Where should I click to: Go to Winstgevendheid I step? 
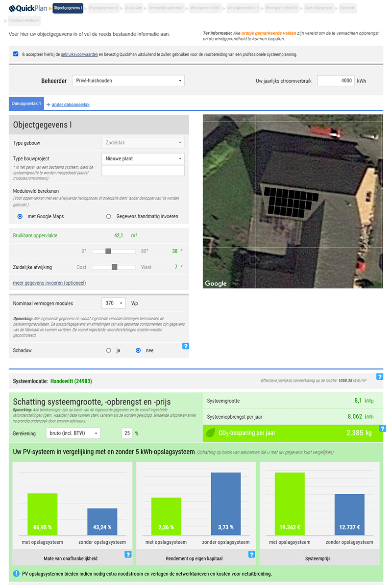(205, 8)
